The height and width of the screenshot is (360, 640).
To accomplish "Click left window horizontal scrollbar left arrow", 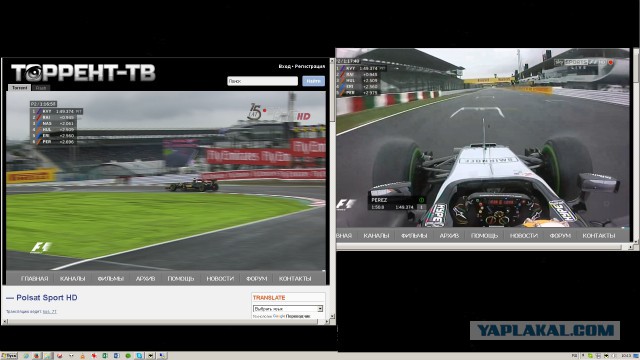I will [4, 322].
